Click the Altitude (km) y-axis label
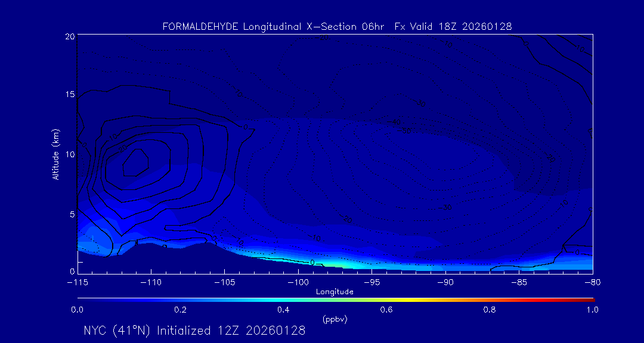 click(x=55, y=154)
